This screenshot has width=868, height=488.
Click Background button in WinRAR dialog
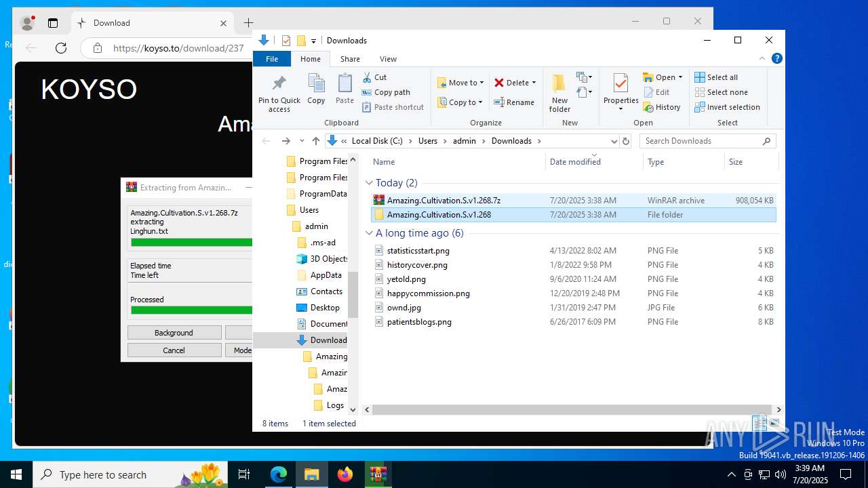[174, 333]
